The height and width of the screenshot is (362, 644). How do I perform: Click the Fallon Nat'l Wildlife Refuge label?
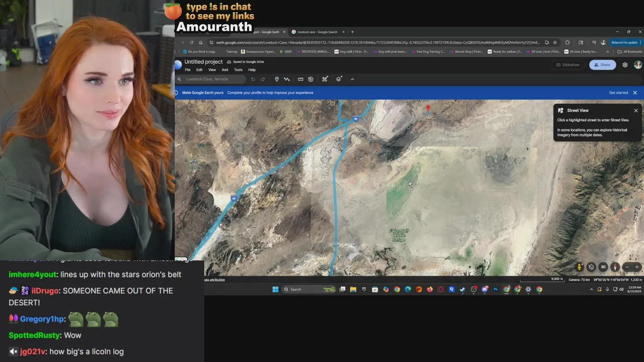pos(399,235)
